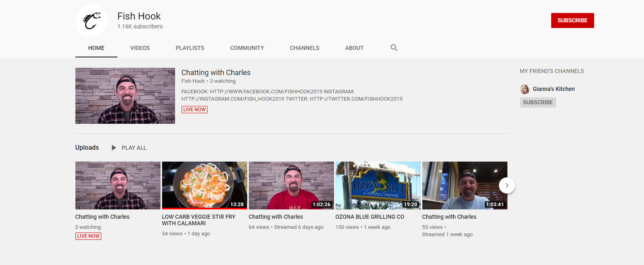Click the 1.16K subscribers text
The height and width of the screenshot is (265, 644).
tap(140, 26)
